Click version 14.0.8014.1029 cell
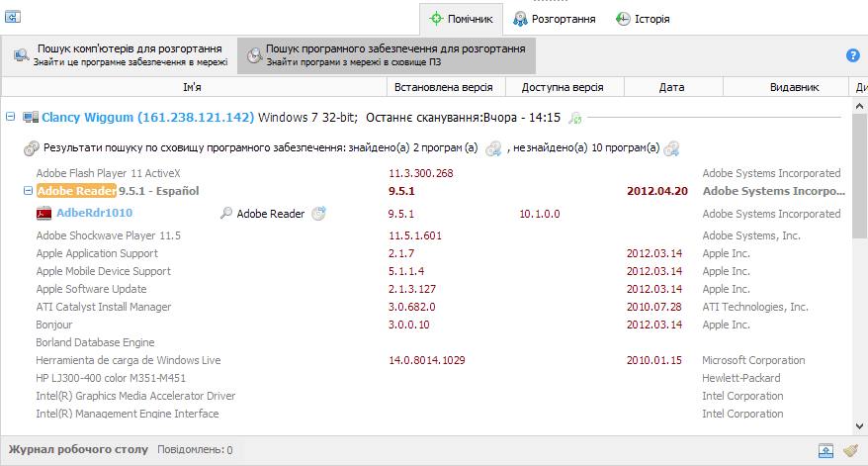The image size is (868, 466). click(x=427, y=360)
